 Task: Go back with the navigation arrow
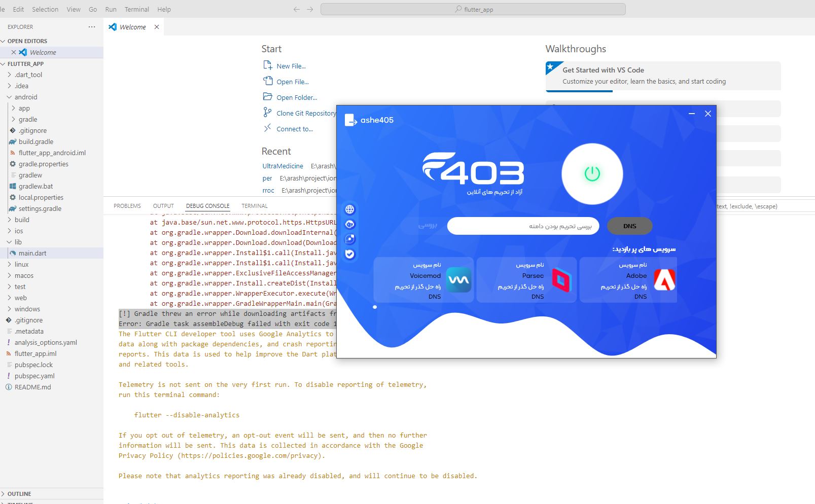coord(297,9)
